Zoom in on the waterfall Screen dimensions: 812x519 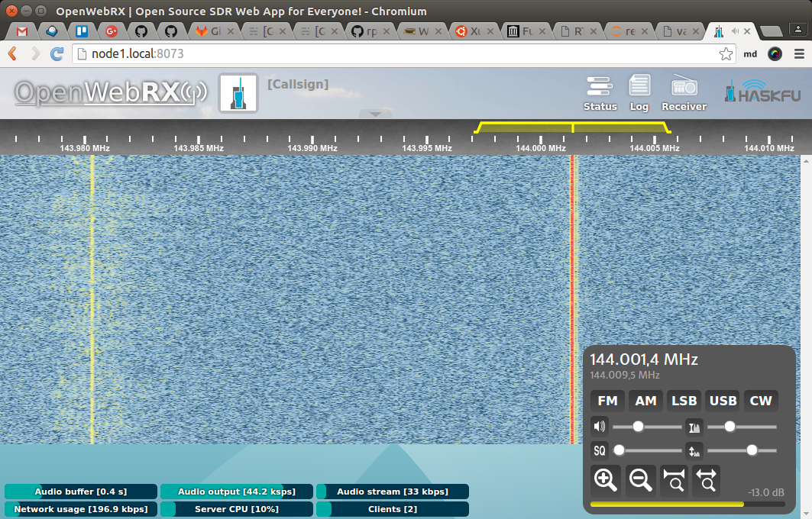coord(606,480)
